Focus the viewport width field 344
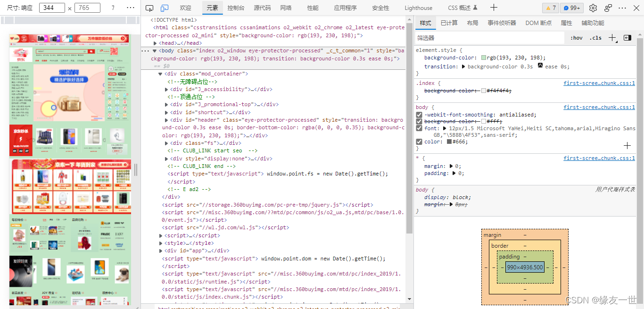 coord(52,8)
